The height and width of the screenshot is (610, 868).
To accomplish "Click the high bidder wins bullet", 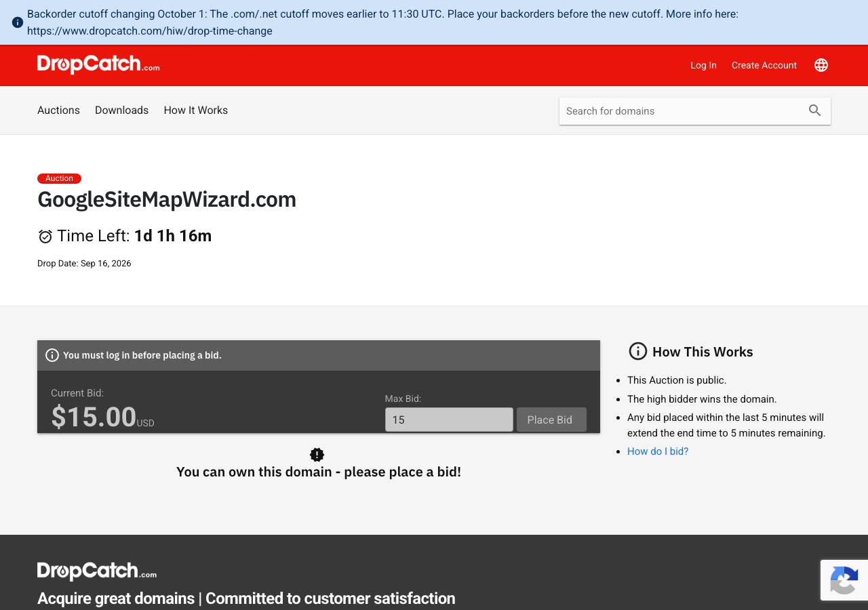I will [x=702, y=399].
